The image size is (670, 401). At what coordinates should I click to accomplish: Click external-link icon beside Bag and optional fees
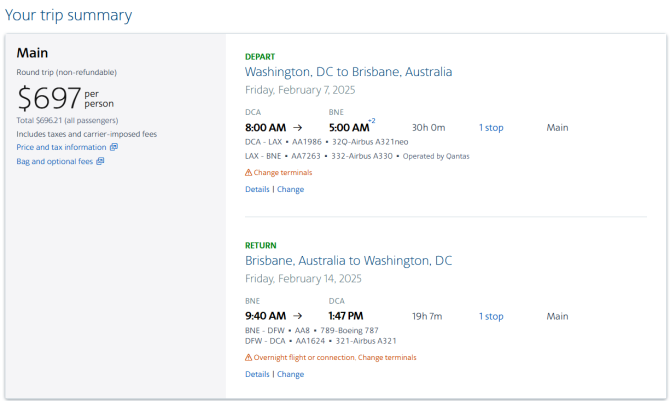[100, 161]
